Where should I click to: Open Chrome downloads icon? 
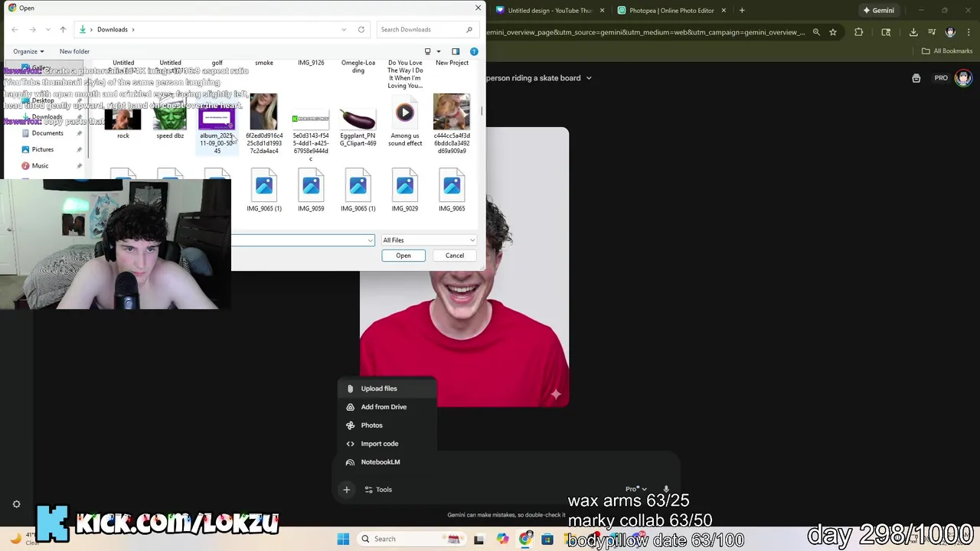point(913,32)
